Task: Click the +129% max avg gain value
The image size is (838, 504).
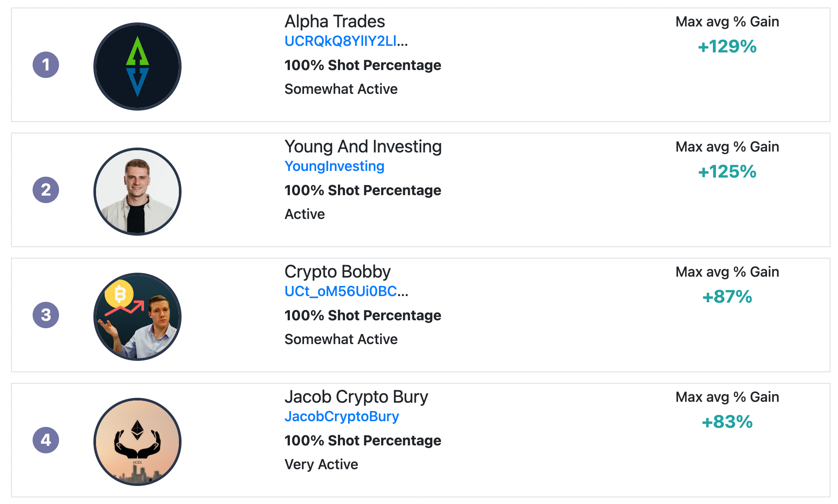Action: click(x=727, y=46)
